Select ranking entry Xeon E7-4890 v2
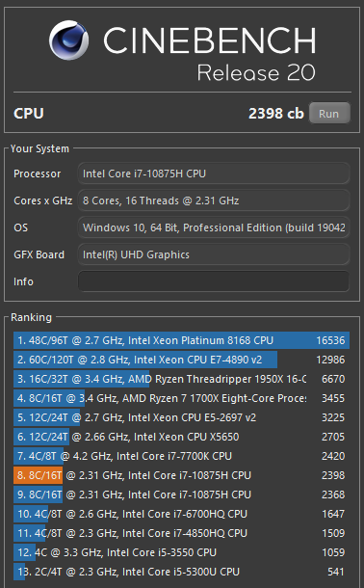This screenshot has height=588, width=364. 181,360
